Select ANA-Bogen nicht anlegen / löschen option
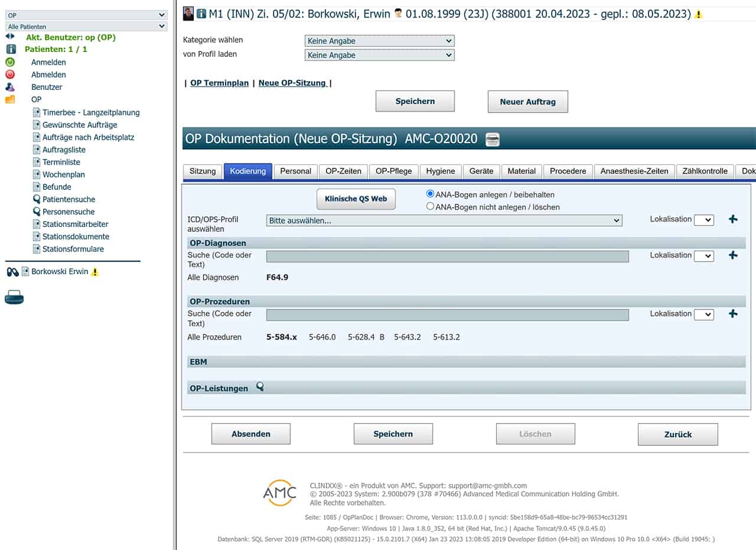 431,207
